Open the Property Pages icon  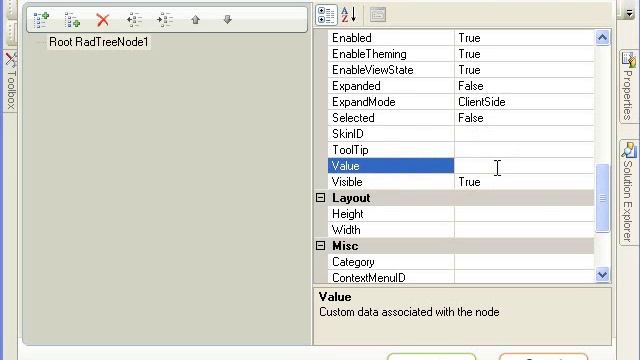(x=378, y=15)
